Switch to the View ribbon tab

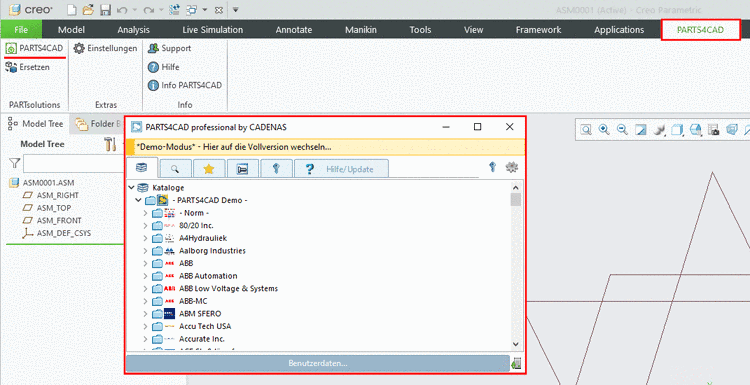[474, 30]
